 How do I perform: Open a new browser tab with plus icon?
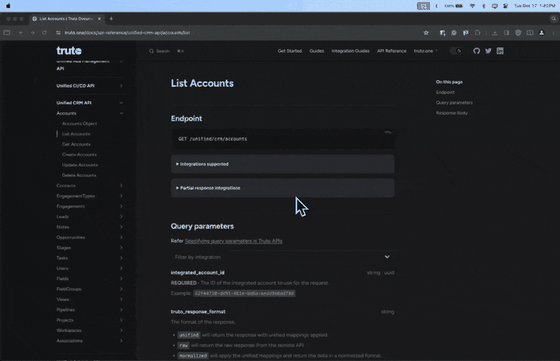(111, 19)
